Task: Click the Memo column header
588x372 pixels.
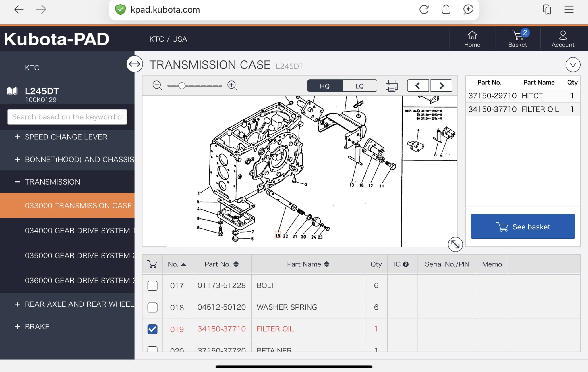Action: (x=492, y=264)
